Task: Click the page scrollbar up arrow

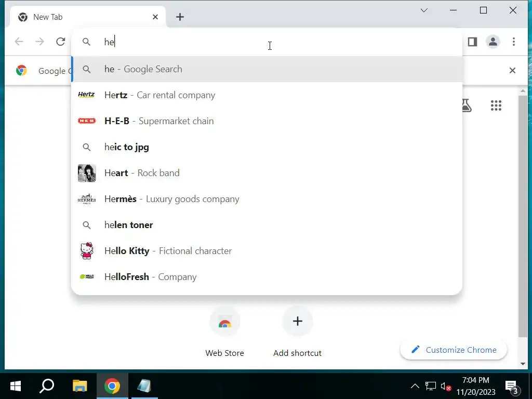Action: point(523,91)
